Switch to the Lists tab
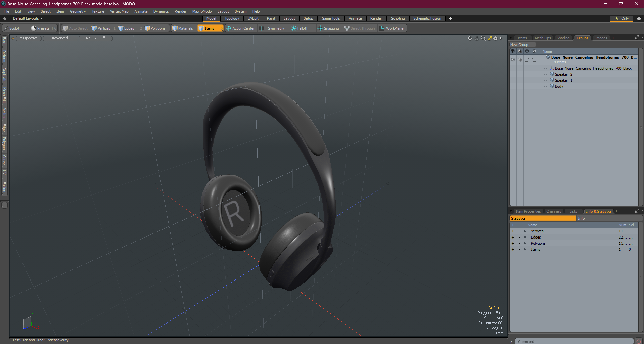Viewport: 644px width, 344px height. 573,211
